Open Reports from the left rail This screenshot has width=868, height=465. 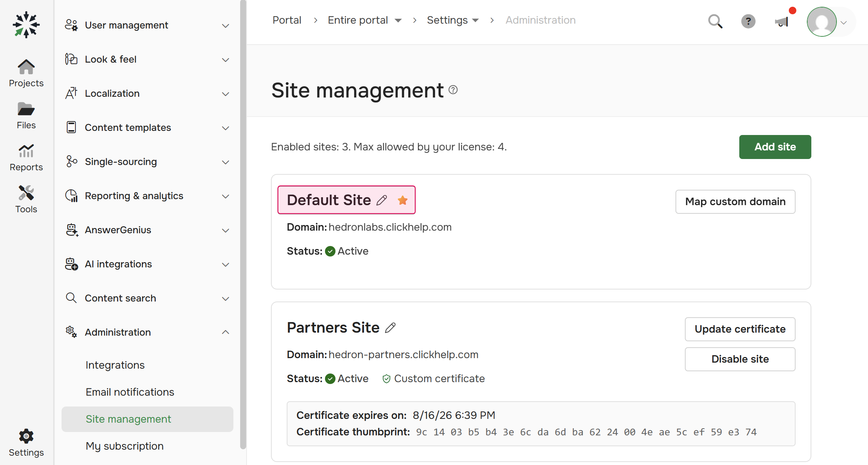[26, 157]
